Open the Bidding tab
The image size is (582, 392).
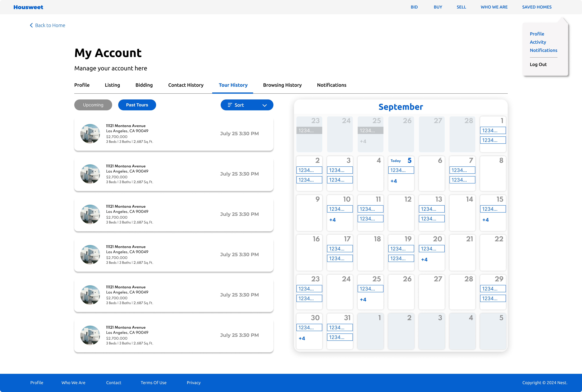(x=144, y=85)
